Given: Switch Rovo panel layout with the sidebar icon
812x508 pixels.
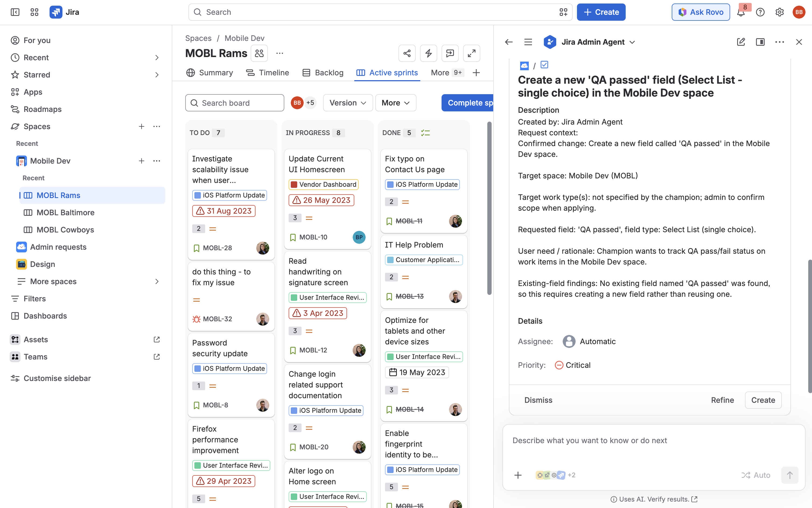Looking at the screenshot, I should [x=760, y=42].
